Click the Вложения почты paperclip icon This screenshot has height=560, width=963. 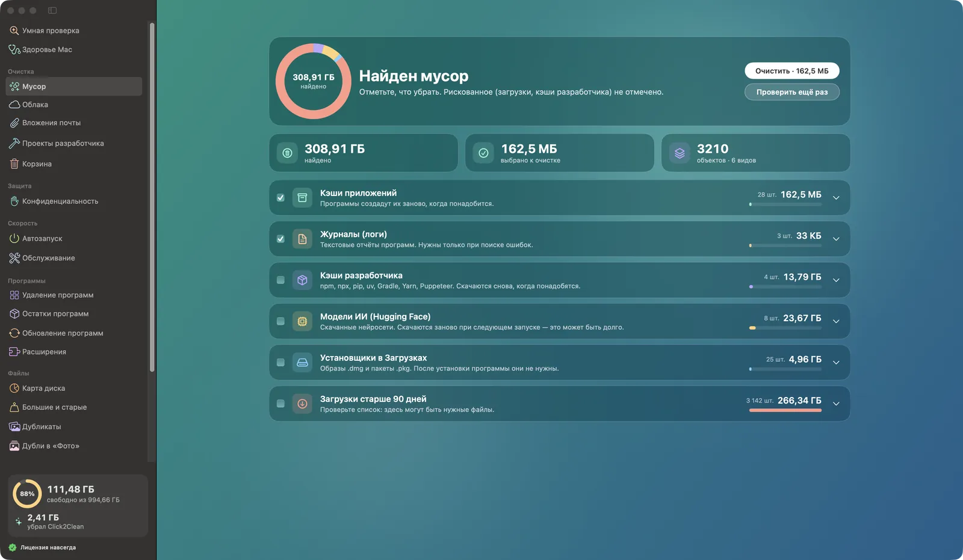pos(14,123)
